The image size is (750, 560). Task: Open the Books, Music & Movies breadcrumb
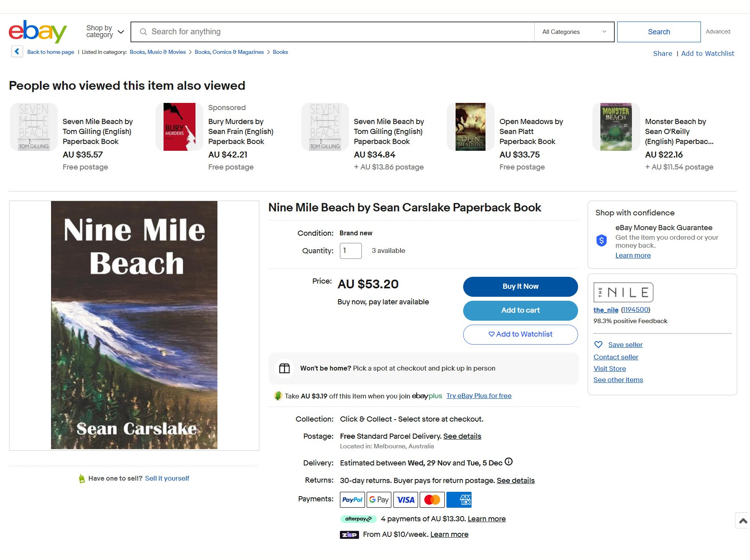[x=157, y=51]
